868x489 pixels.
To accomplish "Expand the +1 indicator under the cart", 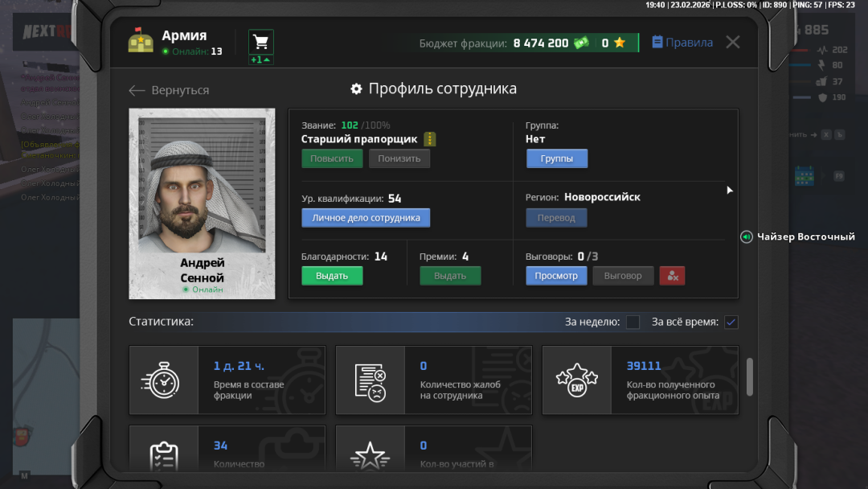I will pos(260,60).
